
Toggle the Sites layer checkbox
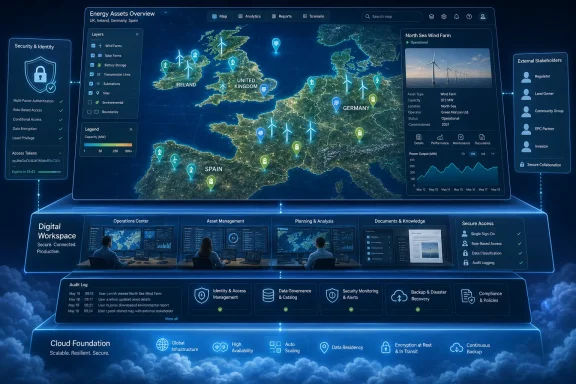[x=91, y=93]
